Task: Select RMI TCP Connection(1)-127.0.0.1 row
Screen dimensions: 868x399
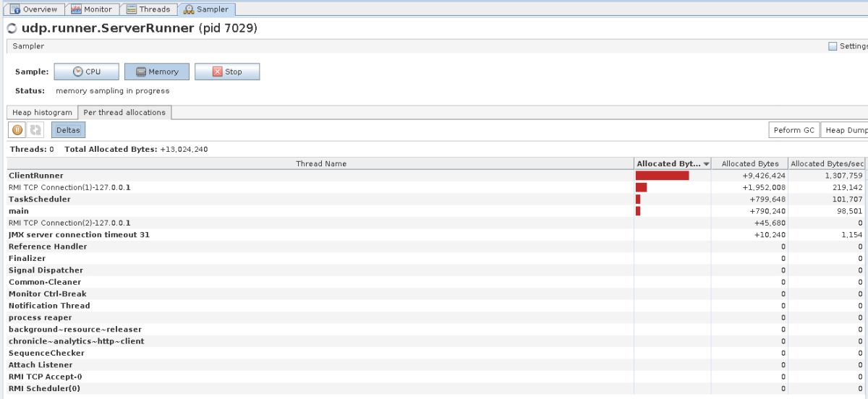Action: (437, 187)
